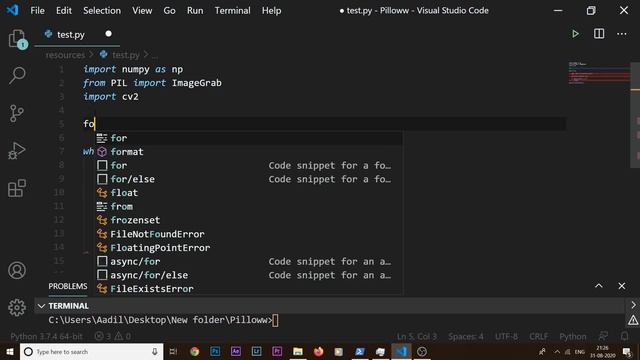Screen dimensions: 640x360
Task: Open Google Chrome from the taskbar
Action: pos(194,351)
